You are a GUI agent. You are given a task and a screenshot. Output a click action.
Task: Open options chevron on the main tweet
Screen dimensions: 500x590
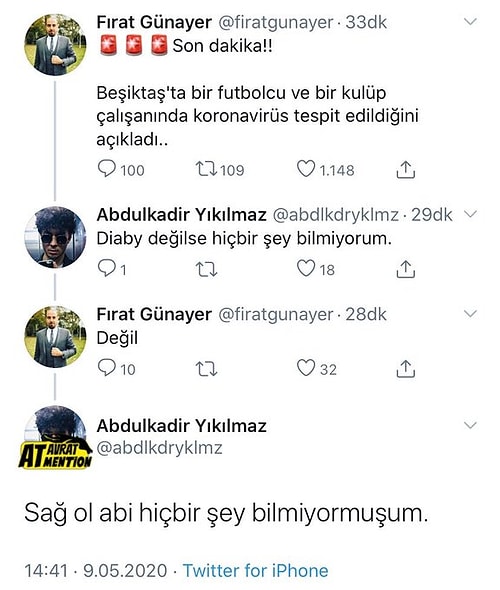[470, 425]
